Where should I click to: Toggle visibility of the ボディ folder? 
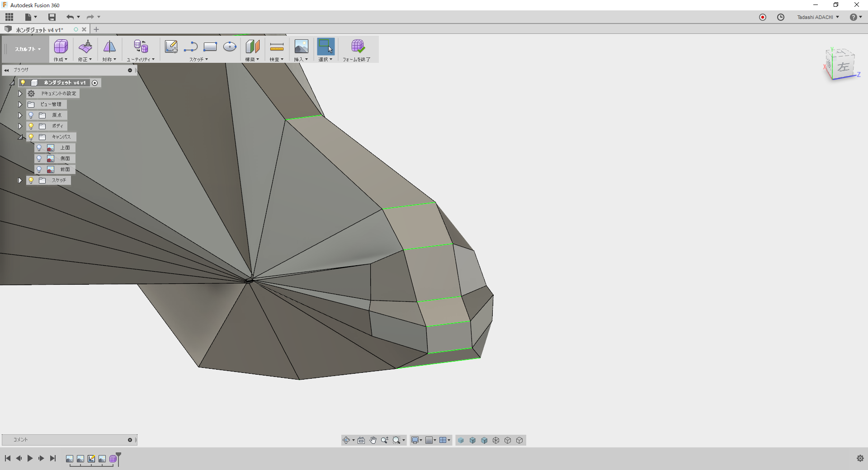tap(31, 126)
